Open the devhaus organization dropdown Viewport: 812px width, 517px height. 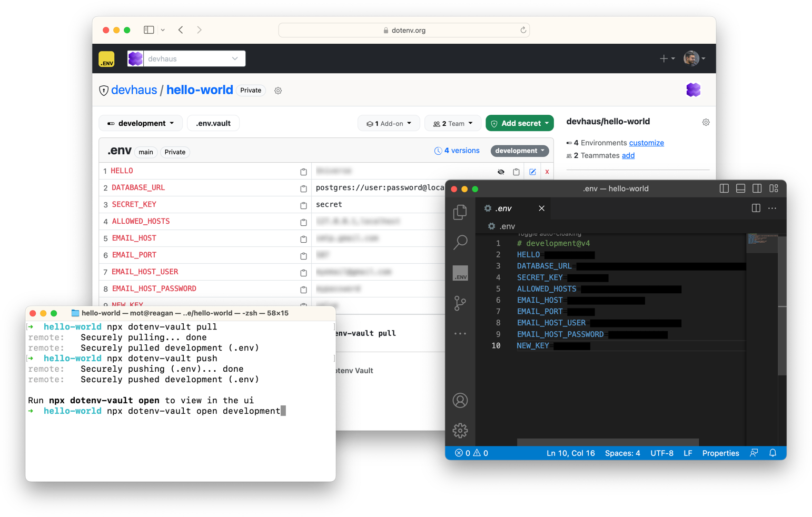[186, 58]
